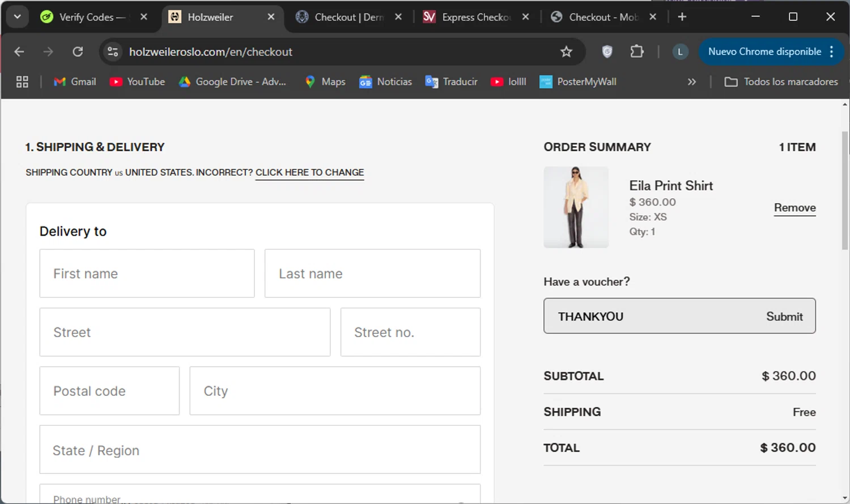Remove the Eila Print Shirt from order
The height and width of the screenshot is (504, 850).
(795, 208)
